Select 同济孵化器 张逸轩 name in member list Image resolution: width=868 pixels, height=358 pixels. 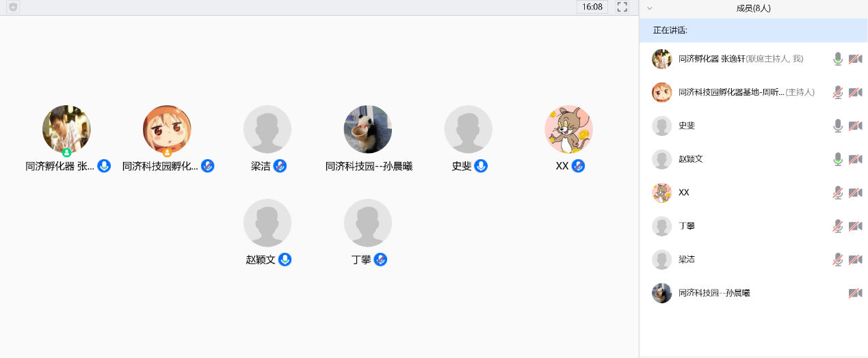tap(711, 59)
